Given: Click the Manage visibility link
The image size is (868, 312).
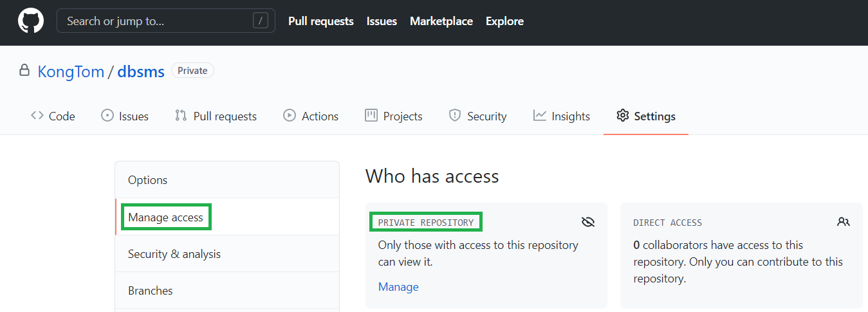Looking at the screenshot, I should coord(398,287).
